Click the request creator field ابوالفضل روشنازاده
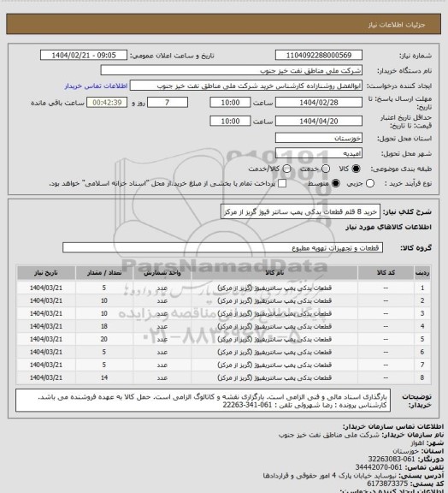Screen dimensions: 448x493 [246, 86]
